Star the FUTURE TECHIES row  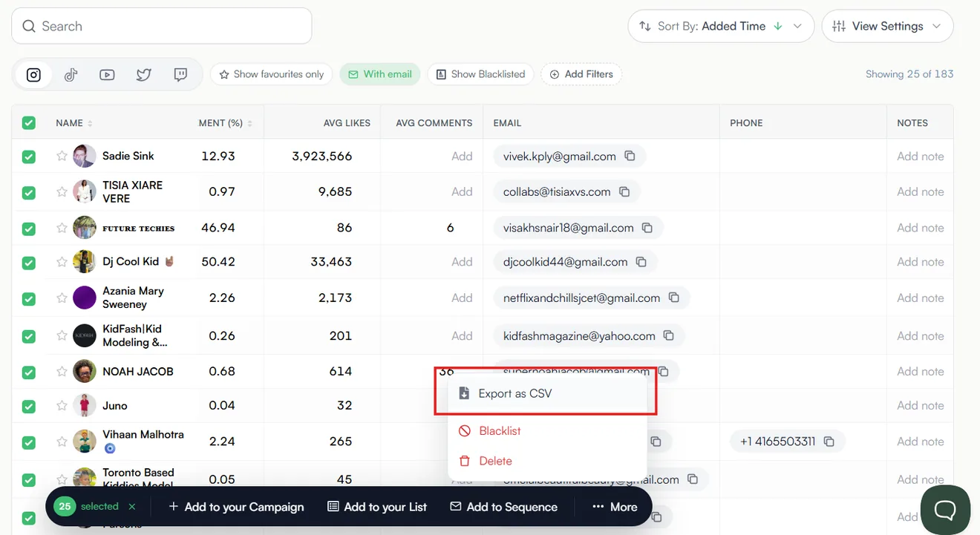[x=62, y=228]
